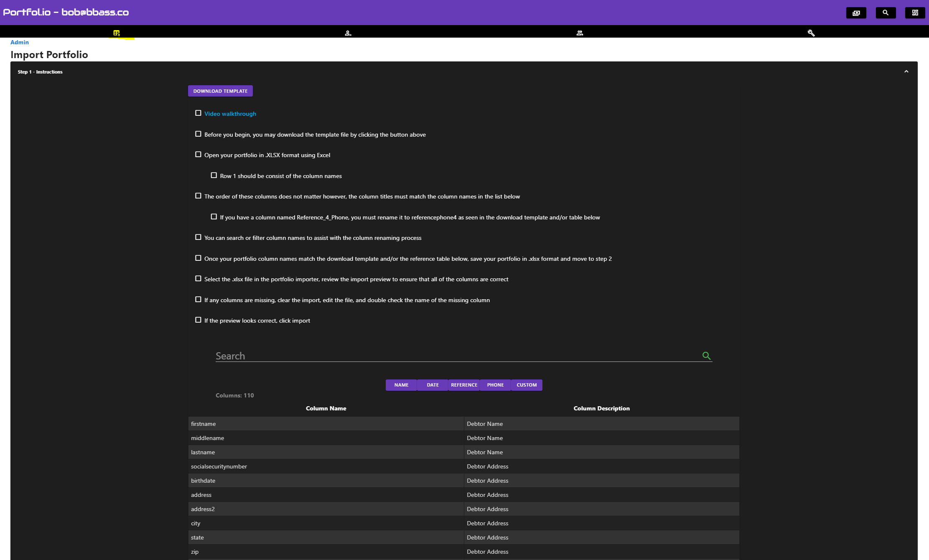
Task: Open the wrench tools tab icon
Action: [811, 33]
